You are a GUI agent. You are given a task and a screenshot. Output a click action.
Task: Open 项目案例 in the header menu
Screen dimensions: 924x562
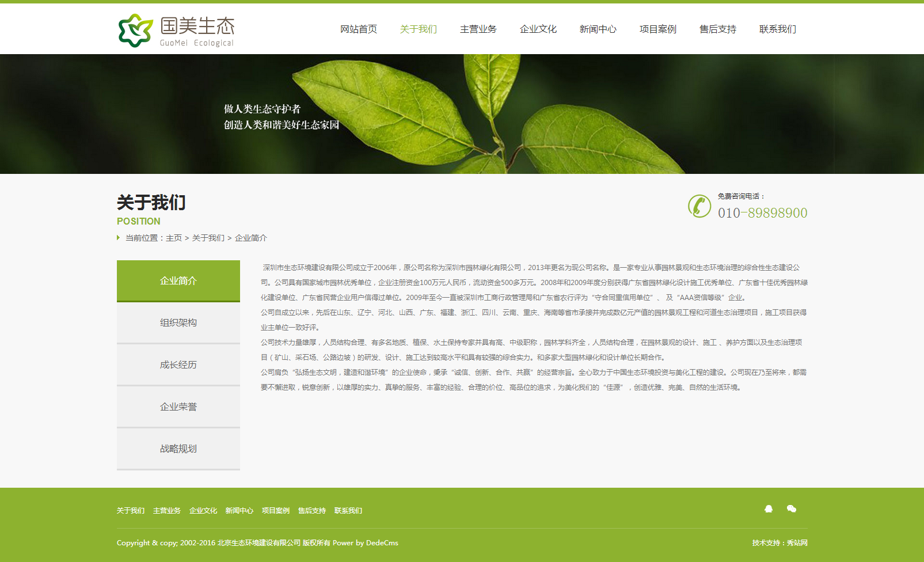click(x=657, y=29)
